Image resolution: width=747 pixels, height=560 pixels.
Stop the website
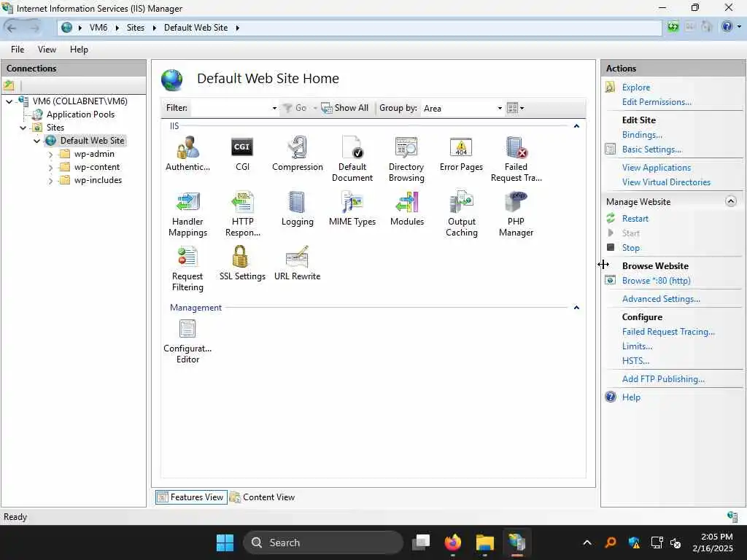pyautogui.click(x=631, y=248)
